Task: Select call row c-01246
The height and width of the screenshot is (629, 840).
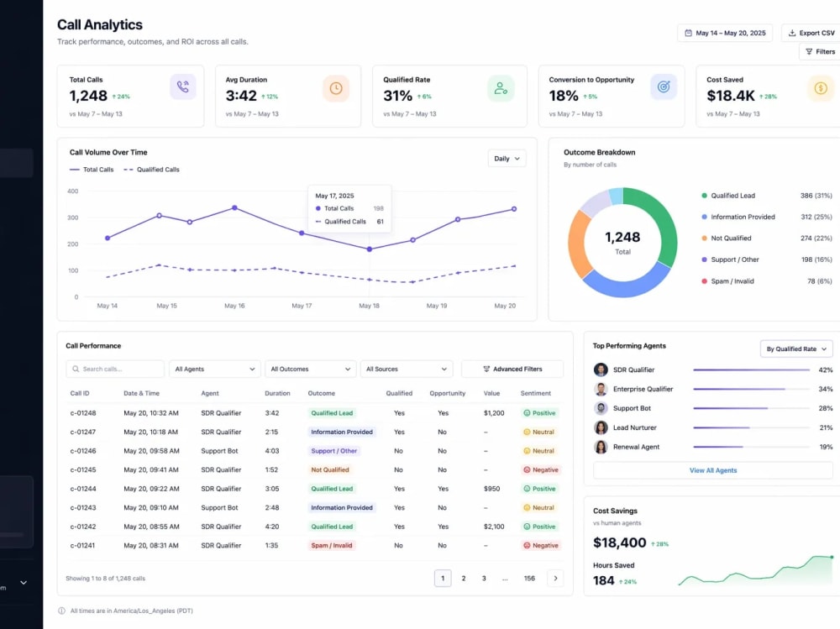Action: point(314,451)
